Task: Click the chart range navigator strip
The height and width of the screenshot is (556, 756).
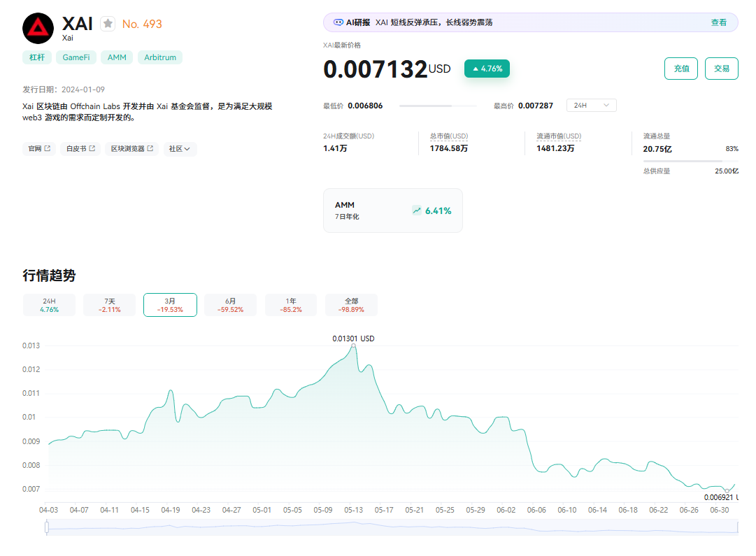Action: (392, 527)
